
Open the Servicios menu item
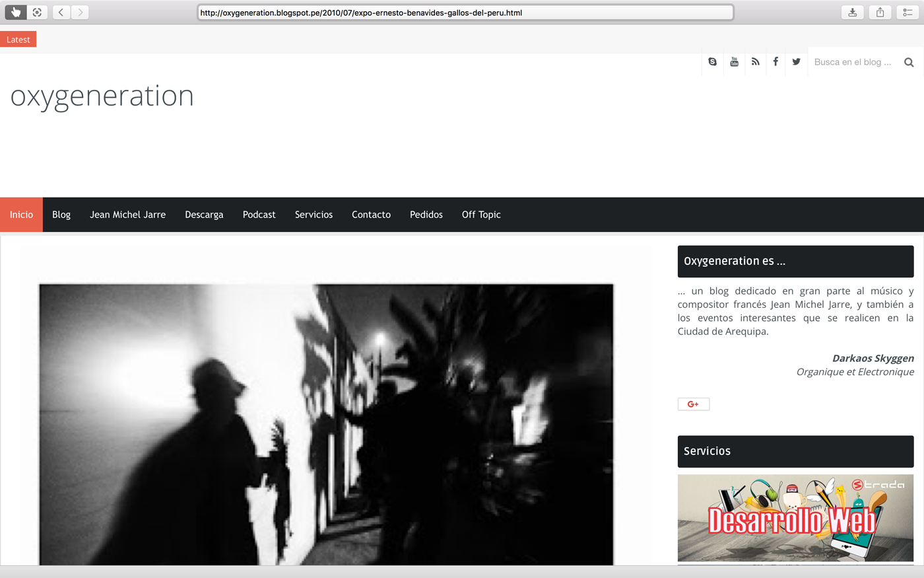pyautogui.click(x=313, y=215)
